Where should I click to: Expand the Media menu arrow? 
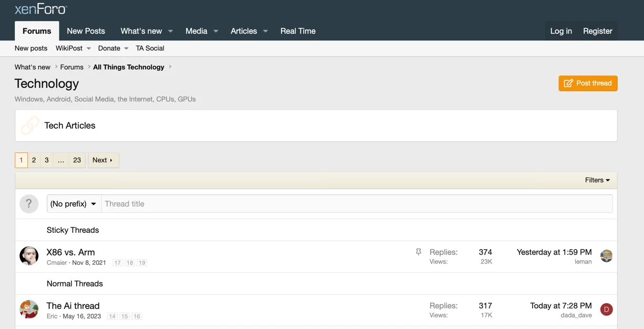[x=215, y=32]
